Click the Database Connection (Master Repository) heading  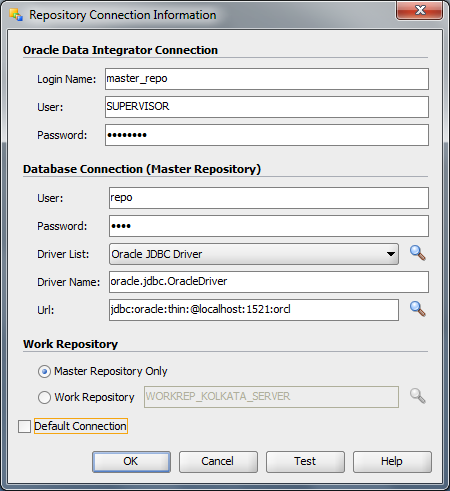pyautogui.click(x=142, y=169)
